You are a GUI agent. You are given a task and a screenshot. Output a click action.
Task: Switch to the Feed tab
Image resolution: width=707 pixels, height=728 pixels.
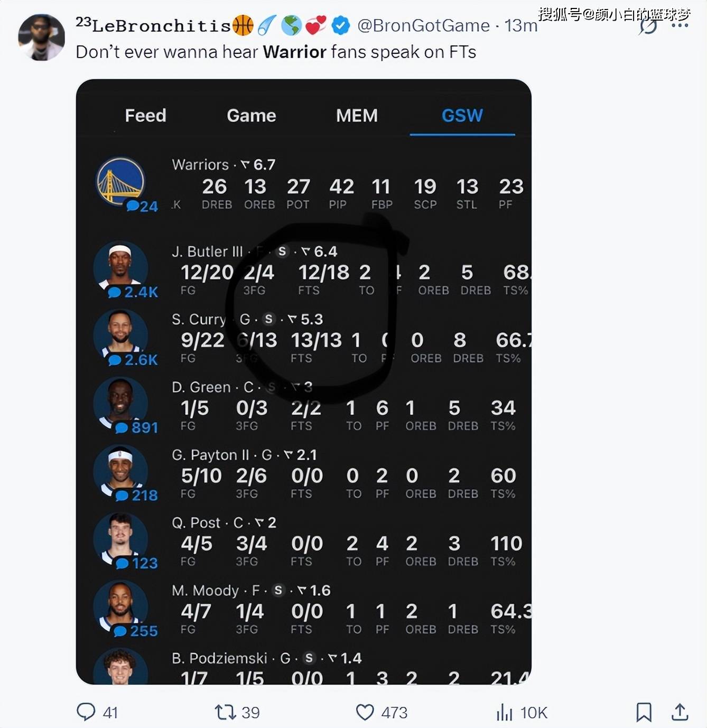pyautogui.click(x=145, y=115)
